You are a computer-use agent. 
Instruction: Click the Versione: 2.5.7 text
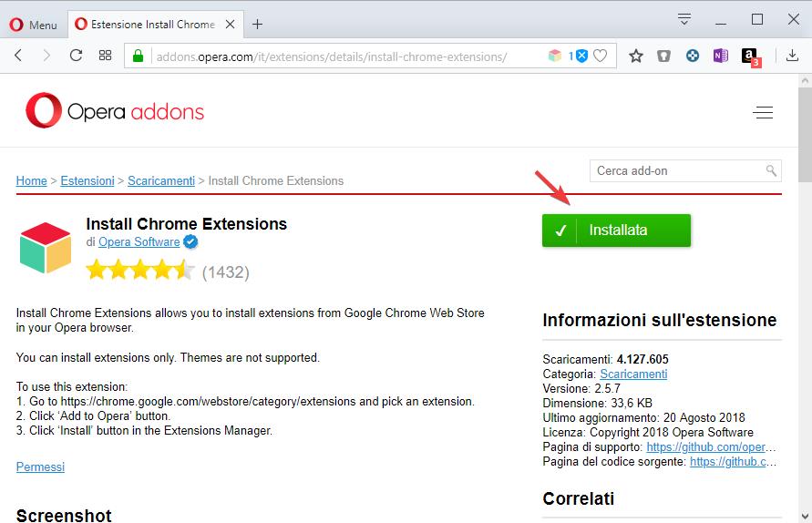pos(581,388)
